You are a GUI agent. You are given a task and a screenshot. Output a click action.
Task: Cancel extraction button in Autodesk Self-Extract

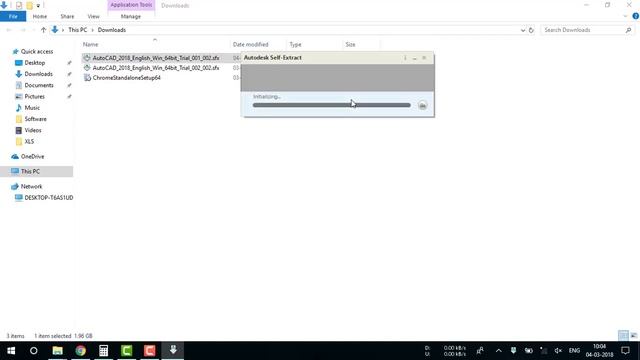point(422,106)
